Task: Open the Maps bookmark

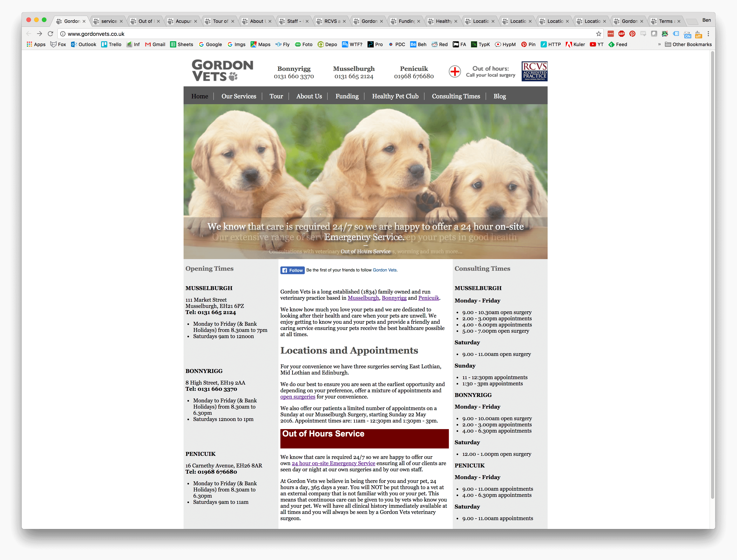Action: (x=260, y=44)
